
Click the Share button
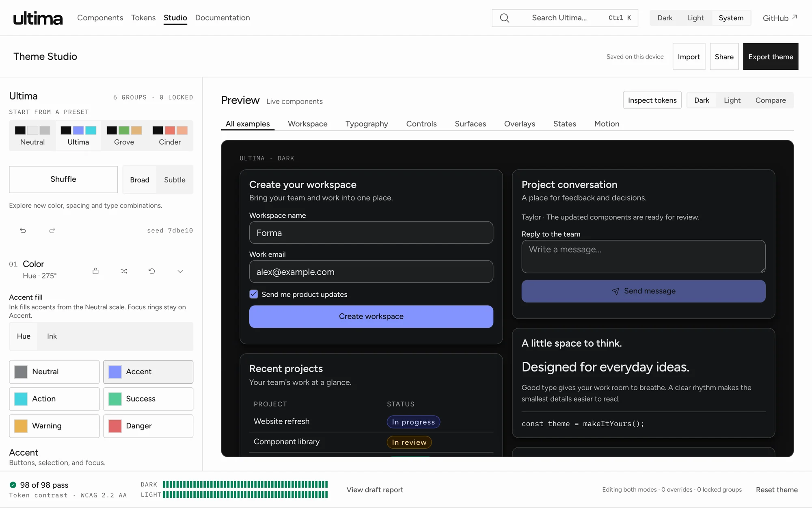(724, 56)
